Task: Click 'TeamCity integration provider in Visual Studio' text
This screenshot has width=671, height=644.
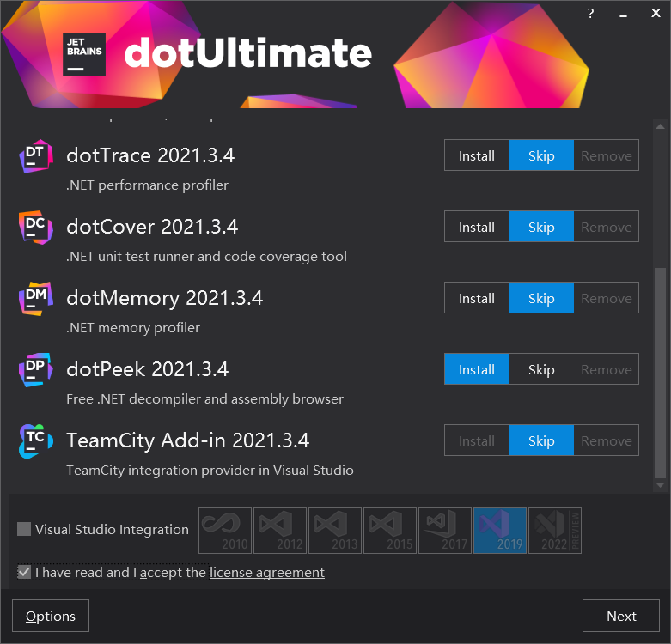Action: coord(210,471)
